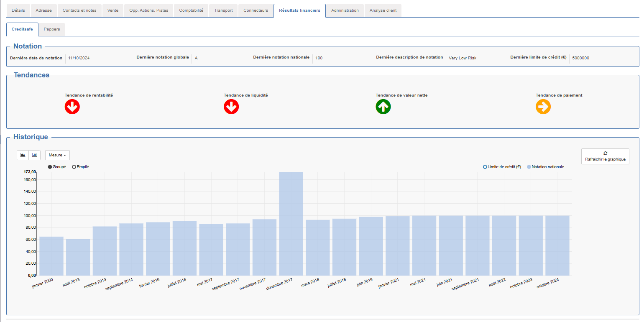Viewport: 644px width, 322px height.
Task: Click the orange paiement trend arrow
Action: pyautogui.click(x=543, y=107)
